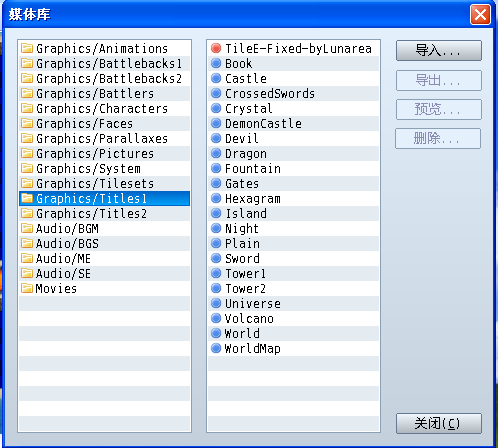
Task: Click the blue dot beside Castle
Action: tap(216, 78)
